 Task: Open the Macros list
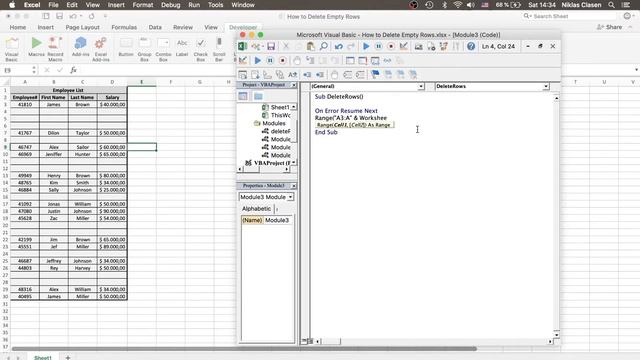pos(36,47)
